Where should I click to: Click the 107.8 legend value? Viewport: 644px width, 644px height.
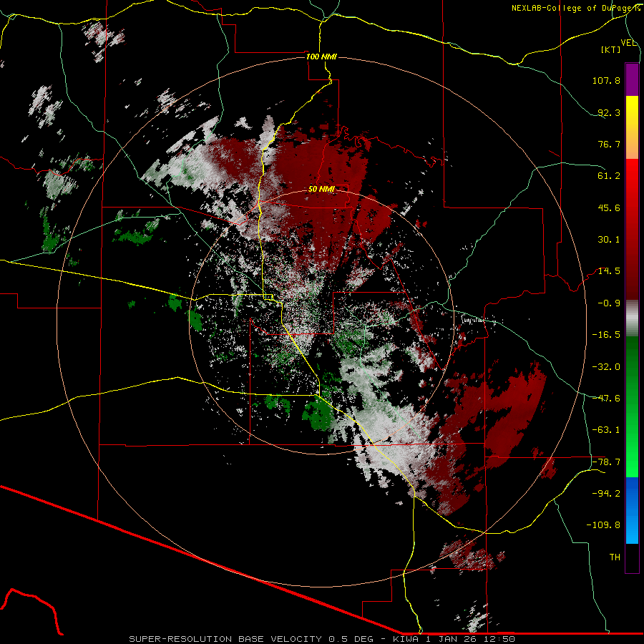(606, 80)
